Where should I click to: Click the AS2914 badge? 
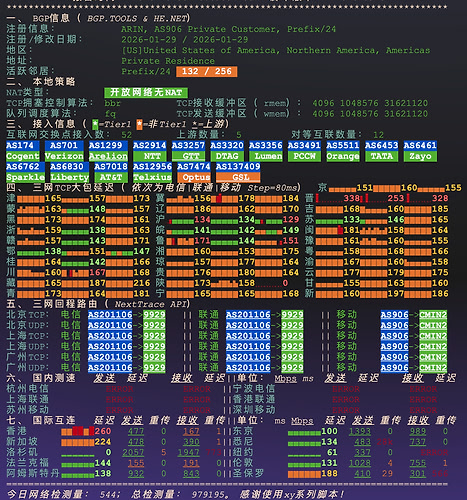point(149,145)
